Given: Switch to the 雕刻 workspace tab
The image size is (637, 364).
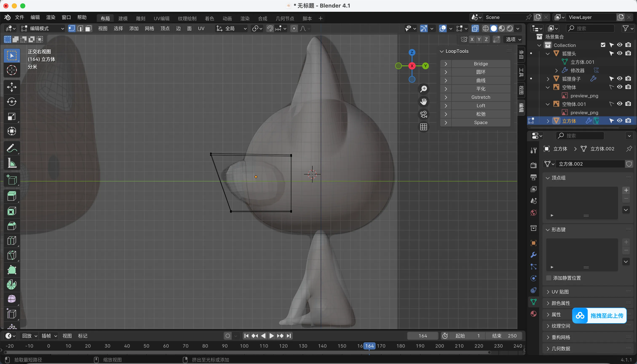Looking at the screenshot, I should click(x=141, y=18).
